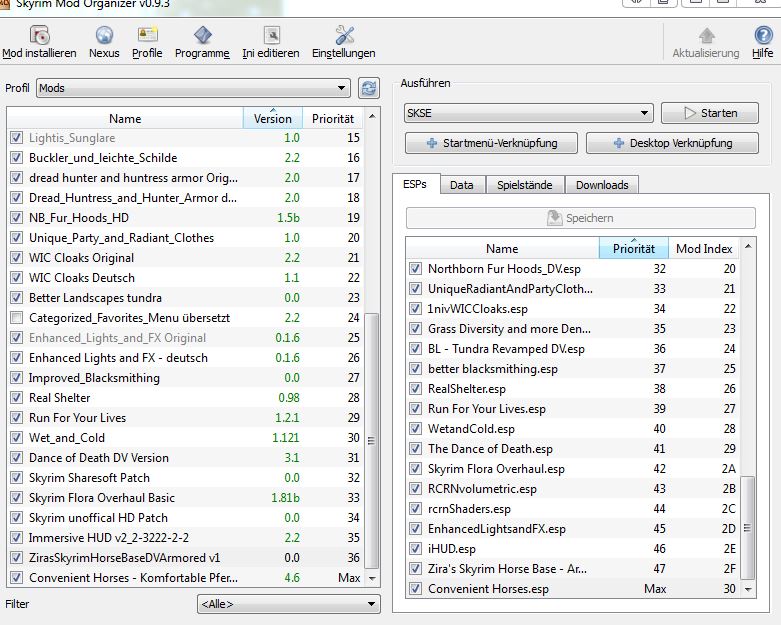The image size is (781, 625).
Task: Expand the Profil dropdown showing Mods
Action: pos(193,88)
